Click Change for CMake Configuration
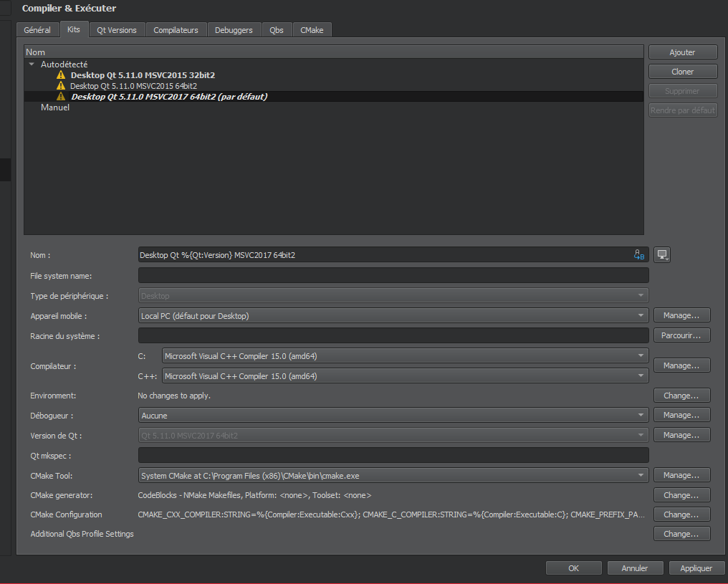 (681, 514)
